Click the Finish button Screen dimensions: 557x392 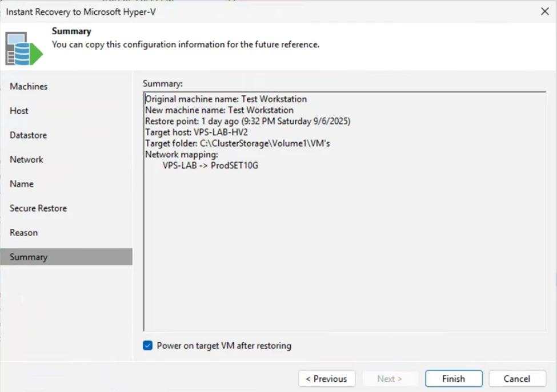point(454,378)
